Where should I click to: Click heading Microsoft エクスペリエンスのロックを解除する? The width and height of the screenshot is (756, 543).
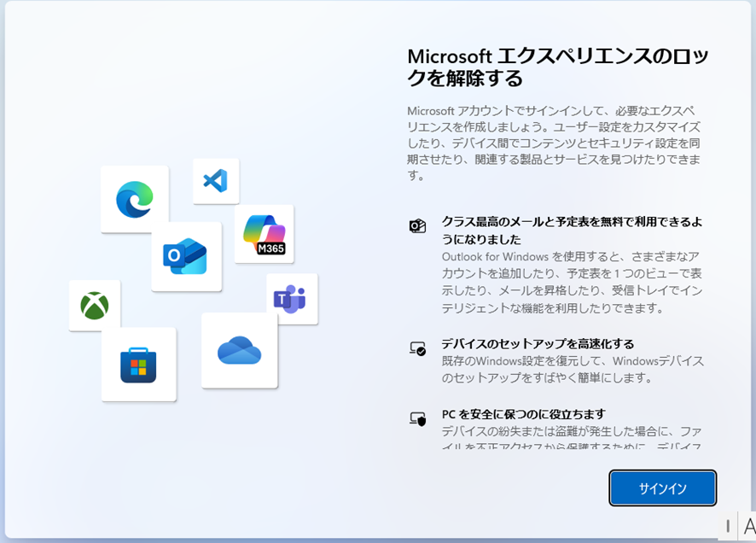558,67
